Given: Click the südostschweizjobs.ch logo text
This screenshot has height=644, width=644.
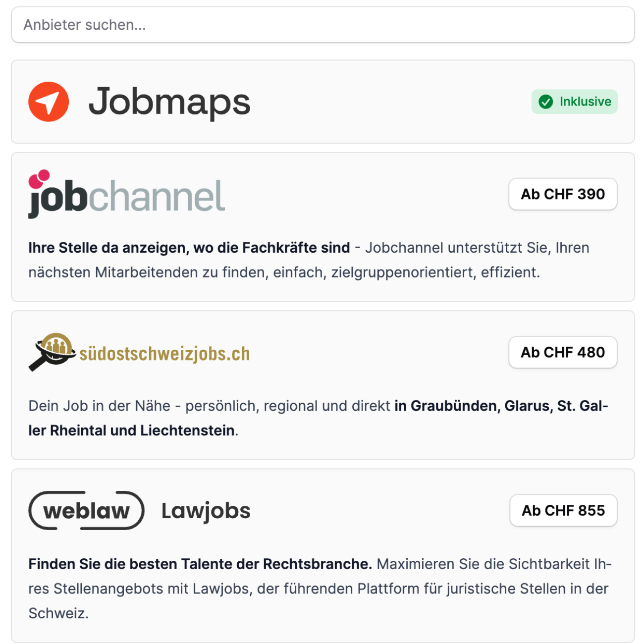Looking at the screenshot, I should click(x=164, y=354).
